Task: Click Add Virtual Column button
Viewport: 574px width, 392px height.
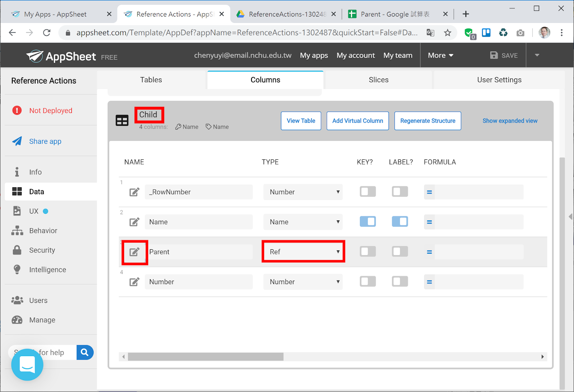Action: click(358, 121)
